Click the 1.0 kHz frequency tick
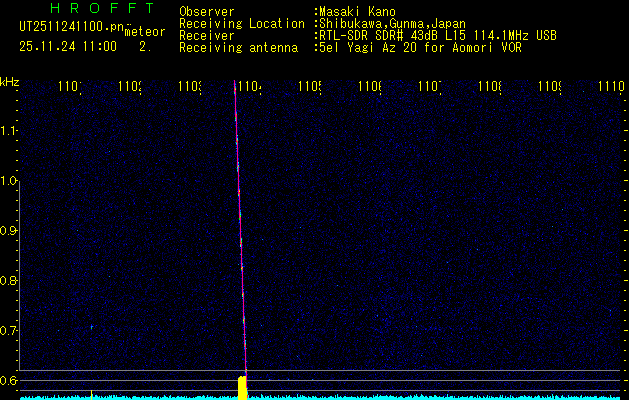 (x=9, y=181)
